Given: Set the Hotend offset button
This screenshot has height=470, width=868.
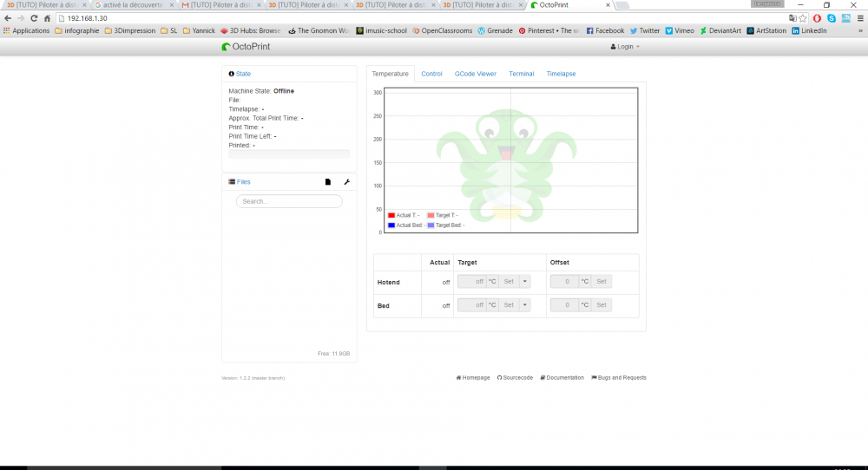Looking at the screenshot, I should [x=602, y=282].
